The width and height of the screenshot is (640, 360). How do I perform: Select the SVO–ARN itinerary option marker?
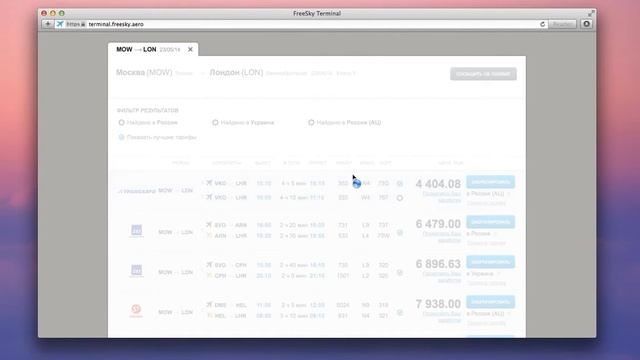400,233
